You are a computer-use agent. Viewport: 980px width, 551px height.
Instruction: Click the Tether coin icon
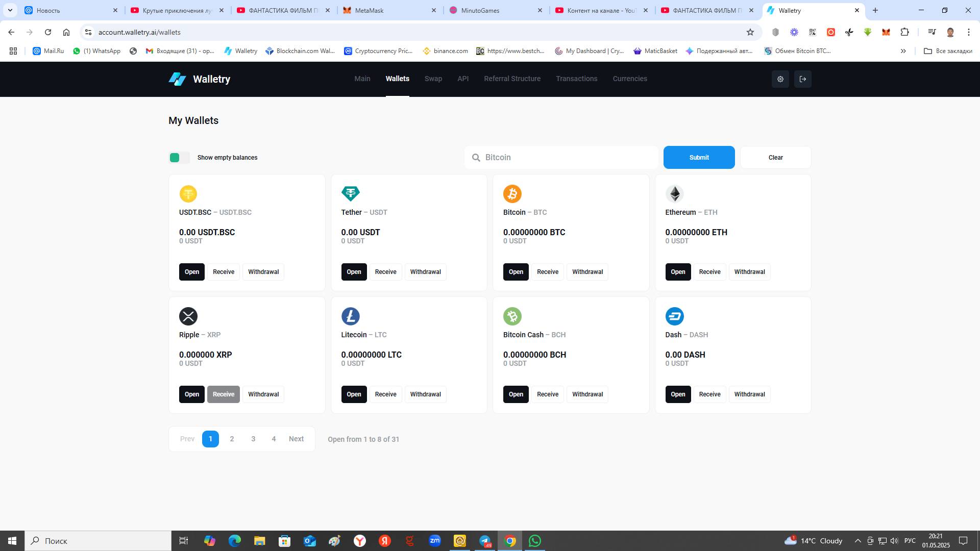[x=351, y=194]
